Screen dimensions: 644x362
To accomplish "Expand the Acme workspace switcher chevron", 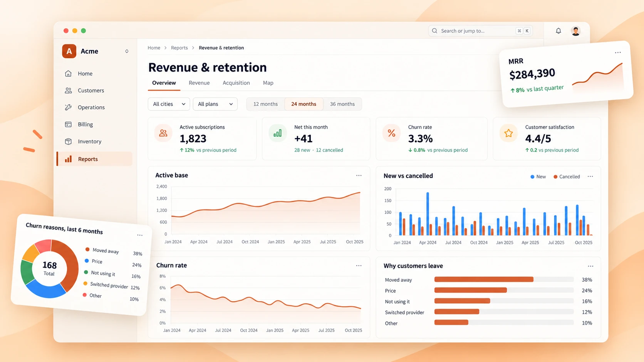I will (127, 51).
